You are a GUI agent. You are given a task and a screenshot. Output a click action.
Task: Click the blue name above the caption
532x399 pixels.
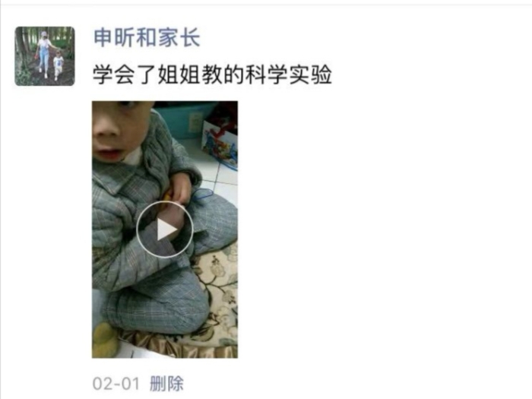point(147,37)
